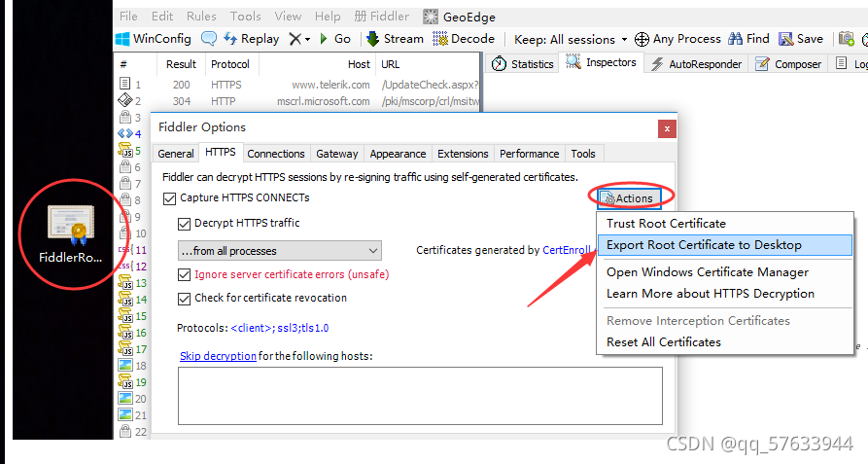The image size is (868, 464).
Task: Replay the selected sessions
Action: coord(251,39)
